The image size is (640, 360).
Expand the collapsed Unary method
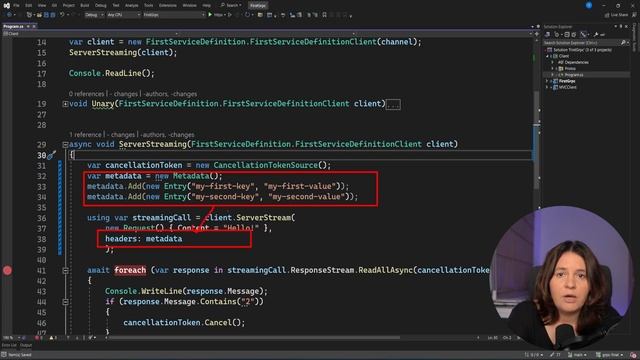coord(65,104)
